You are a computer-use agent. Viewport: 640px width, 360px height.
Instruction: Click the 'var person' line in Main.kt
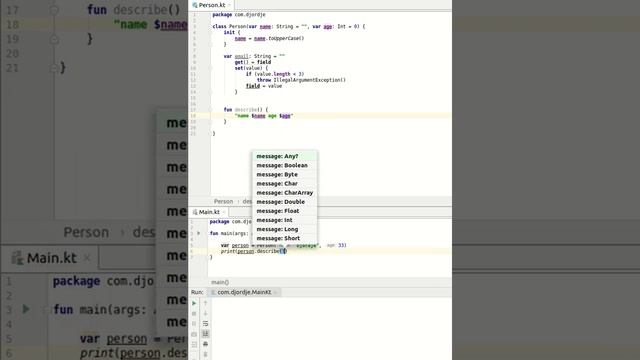pos(283,245)
